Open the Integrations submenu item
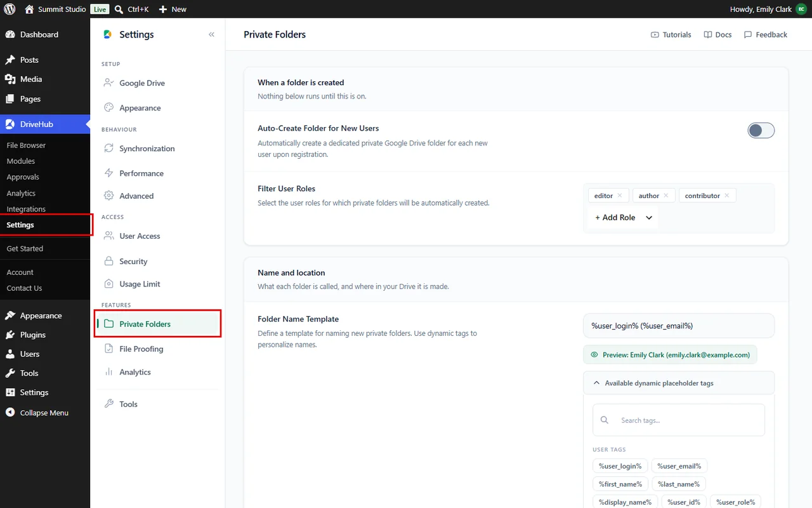This screenshot has width=812, height=508. (x=26, y=209)
